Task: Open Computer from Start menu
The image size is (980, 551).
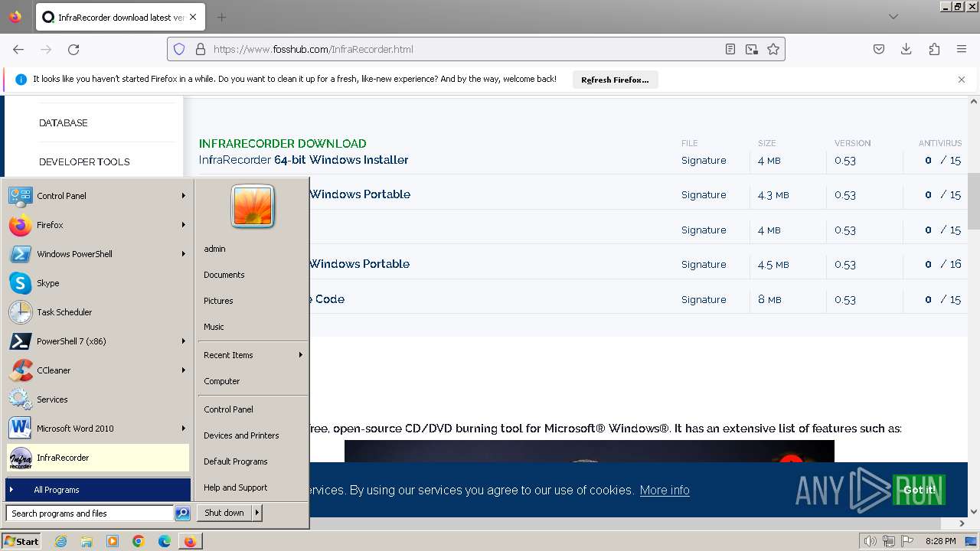Action: tap(253, 381)
